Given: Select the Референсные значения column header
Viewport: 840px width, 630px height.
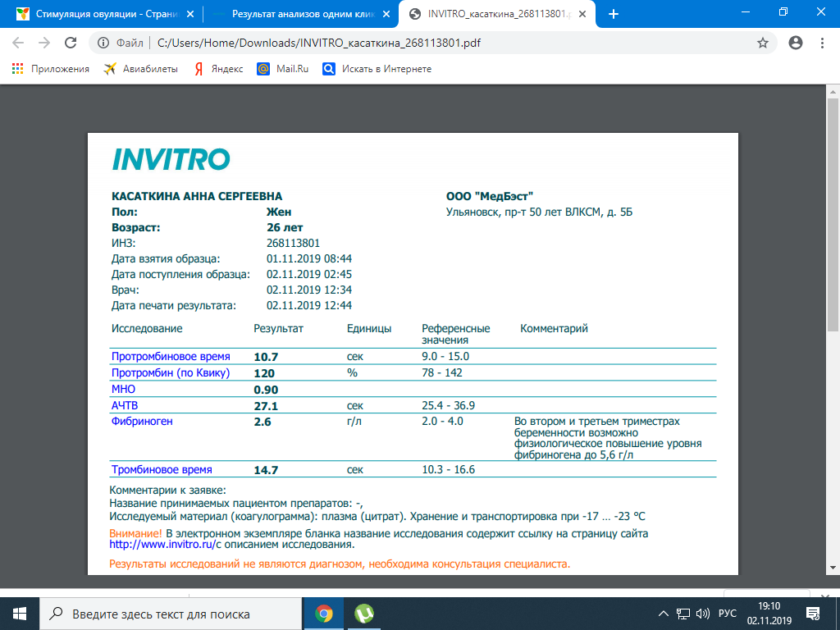Looking at the screenshot, I should coord(456,334).
